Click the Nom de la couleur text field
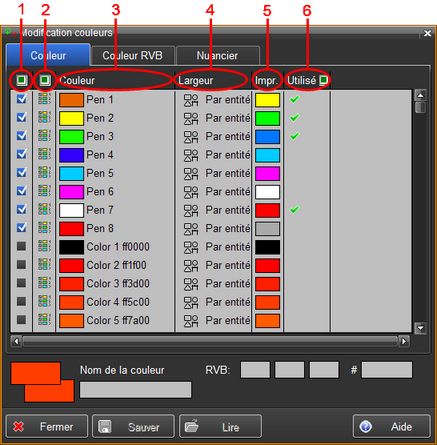 135,390
